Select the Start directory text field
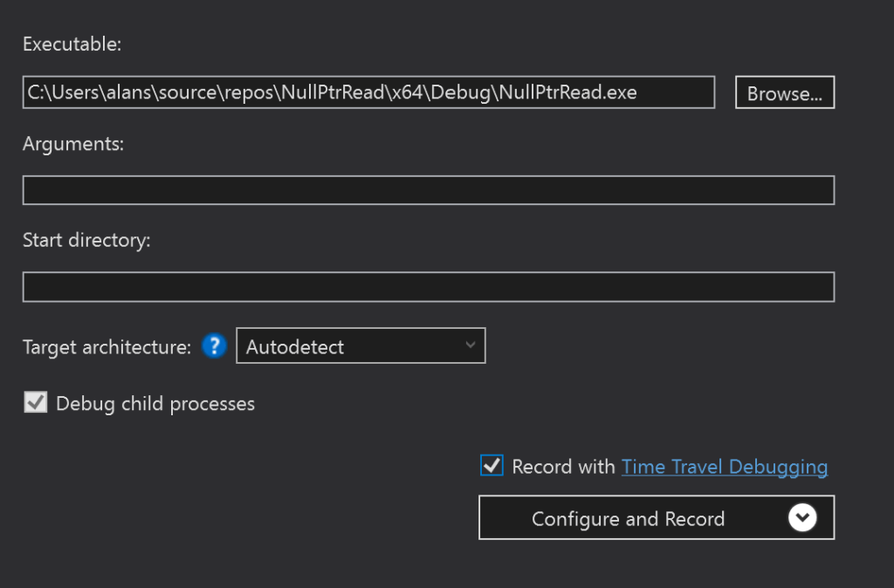 (428, 287)
